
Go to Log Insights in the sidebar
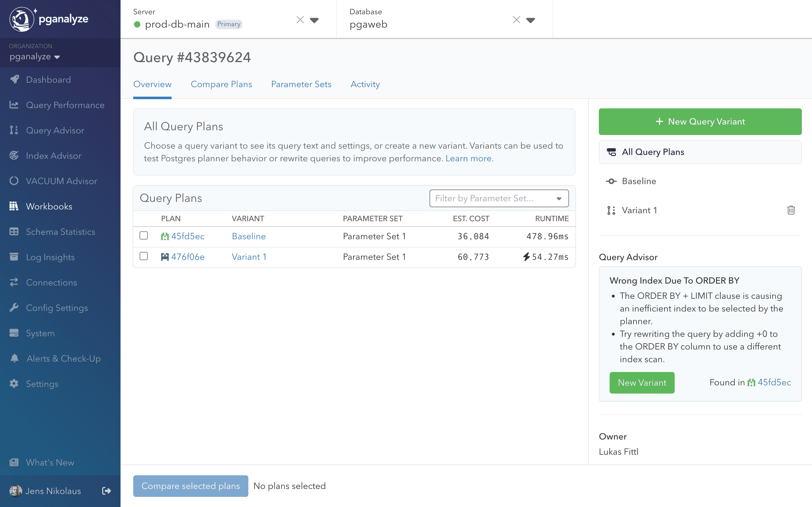tap(50, 257)
